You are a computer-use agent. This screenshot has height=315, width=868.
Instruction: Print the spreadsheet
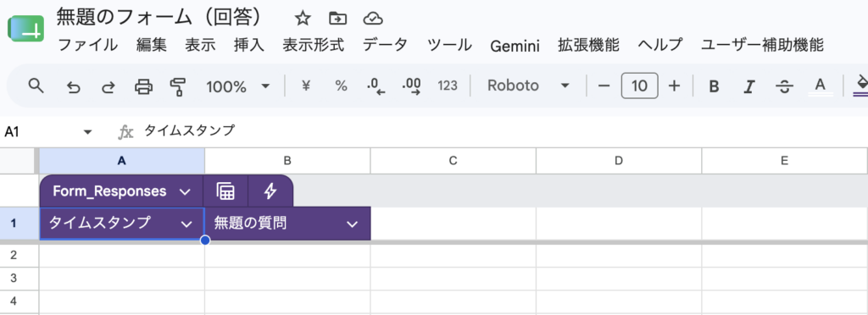(143, 86)
